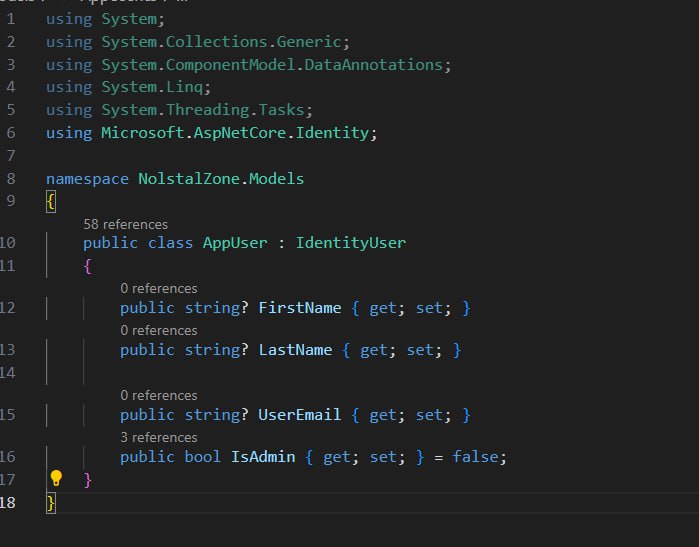This screenshot has width=699, height=547.
Task: Click the 'false' default value of IsAdmin
Action: pyautogui.click(x=475, y=457)
